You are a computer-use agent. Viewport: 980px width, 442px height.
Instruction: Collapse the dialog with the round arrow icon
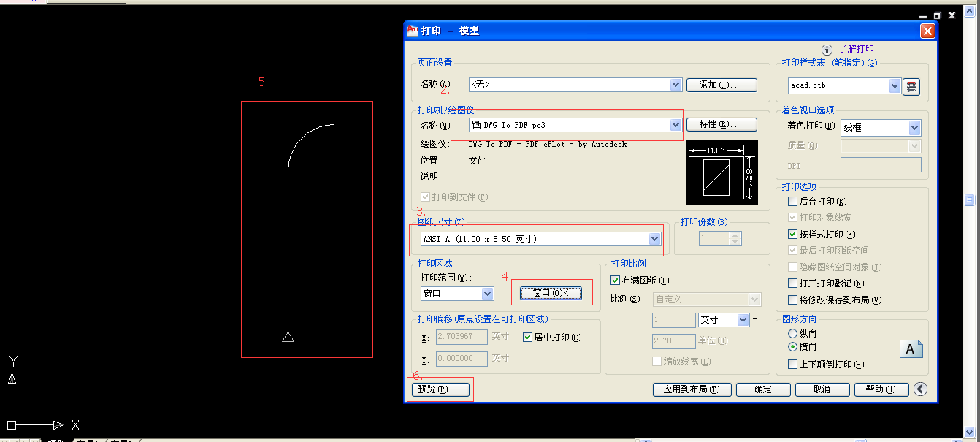[920, 389]
